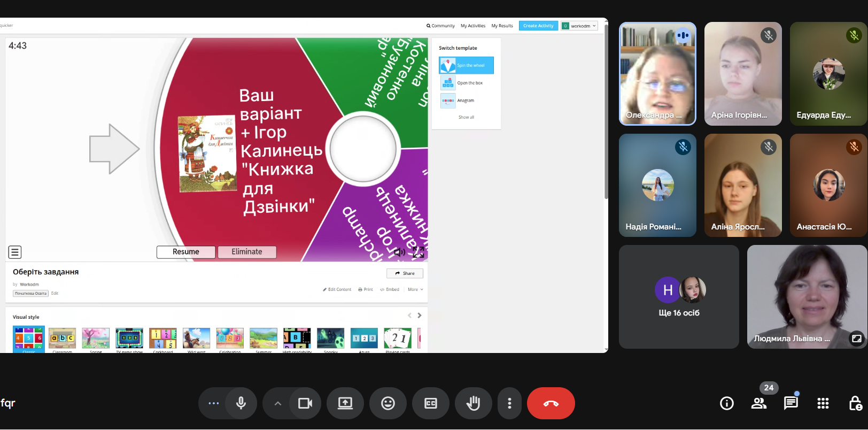This screenshot has height=430, width=868.
Task: Toggle the camera on or off
Action: (x=305, y=403)
